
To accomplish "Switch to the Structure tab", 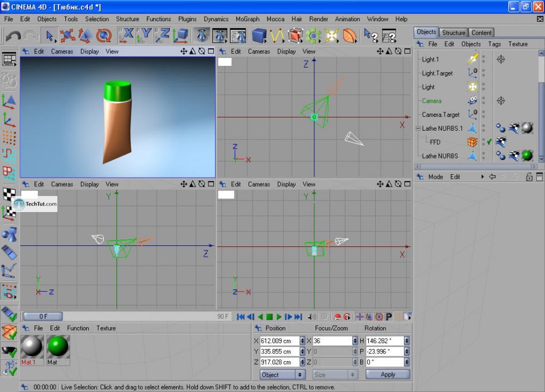I will (454, 33).
